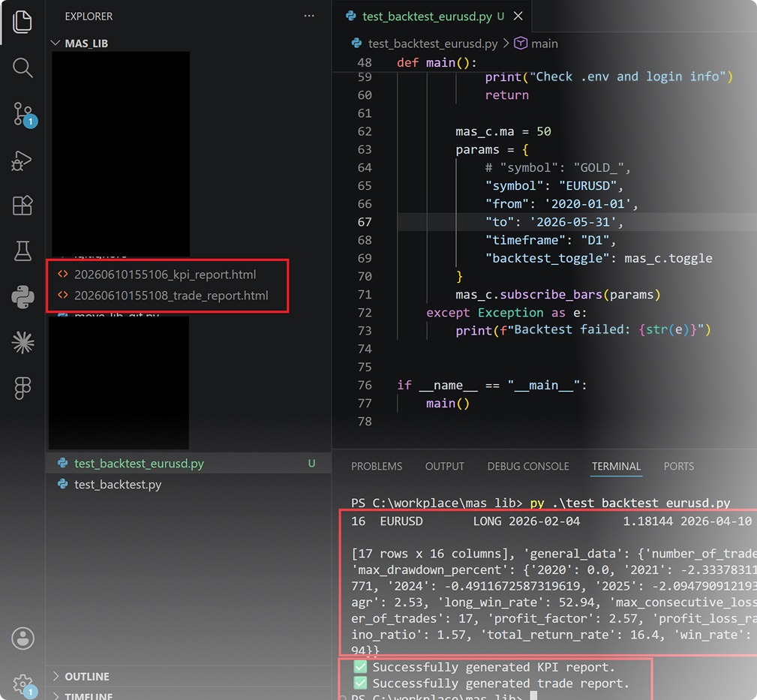Open 20260610155108_trade_report.html file
This screenshot has width=757, height=700.
point(171,295)
